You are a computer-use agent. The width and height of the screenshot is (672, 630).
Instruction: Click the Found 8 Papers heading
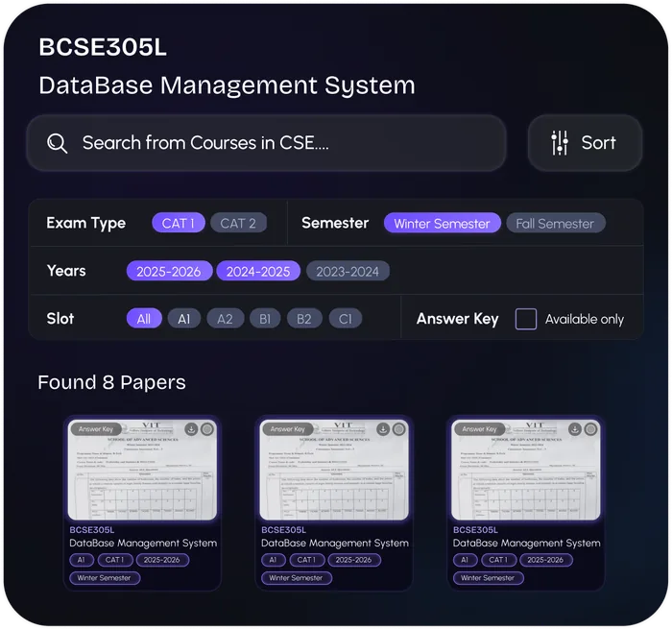[112, 382]
